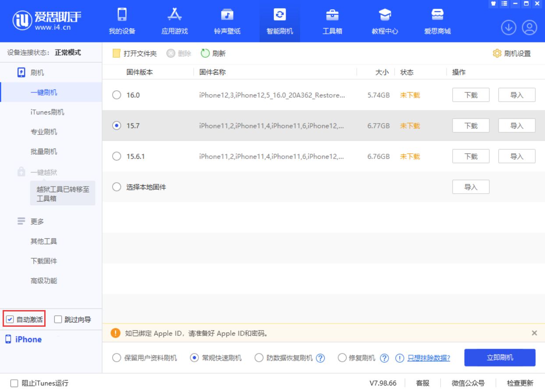
Task: Enable the 跳过向导 checkbox
Action: pyautogui.click(x=57, y=319)
